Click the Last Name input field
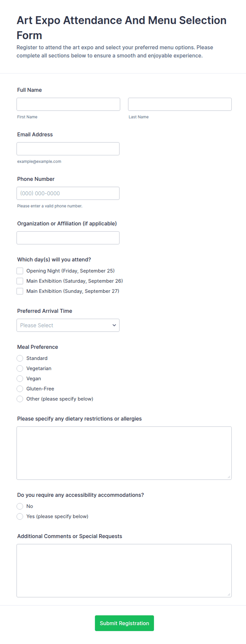This screenshot has height=644, width=246. (x=180, y=104)
